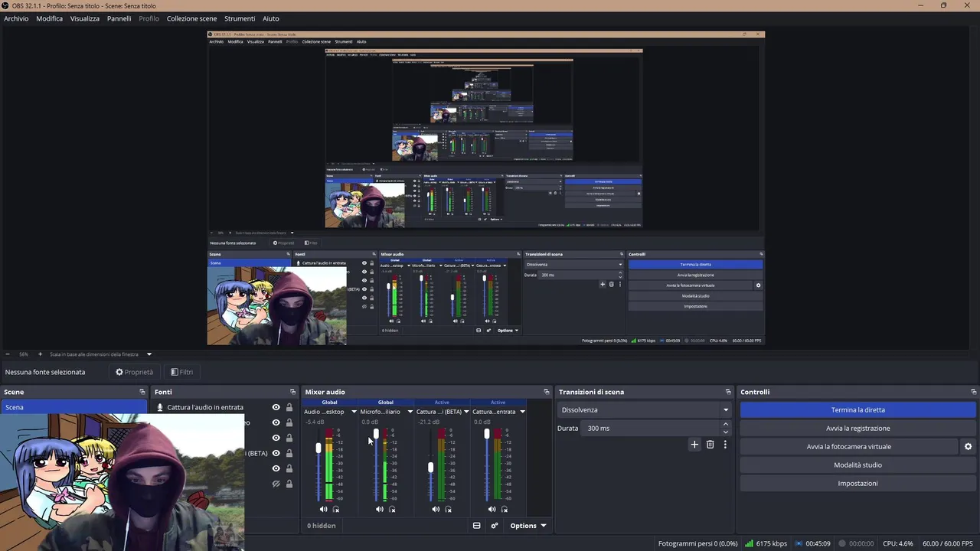Screen dimensions: 980x551
Task: Click the Filtri button
Action: [x=181, y=372]
